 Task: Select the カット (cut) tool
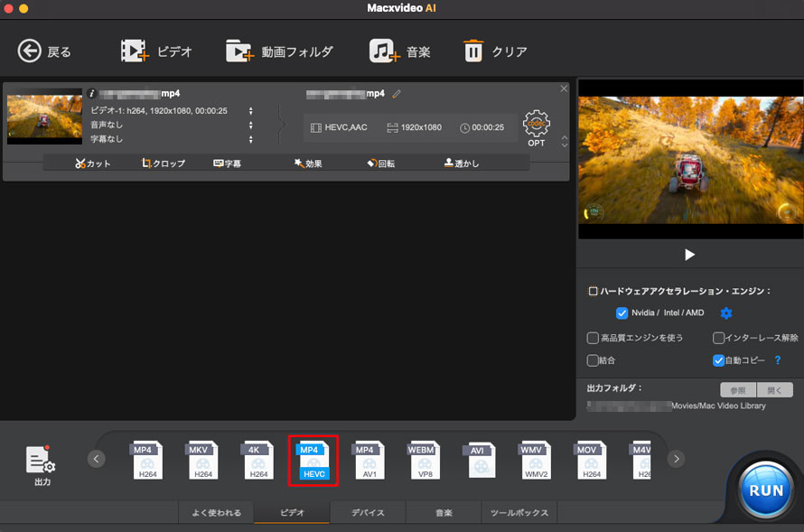(x=93, y=162)
